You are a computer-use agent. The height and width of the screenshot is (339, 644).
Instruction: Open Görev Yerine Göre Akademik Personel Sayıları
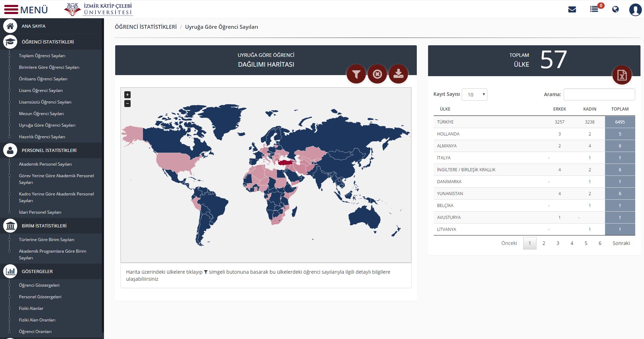click(x=57, y=179)
